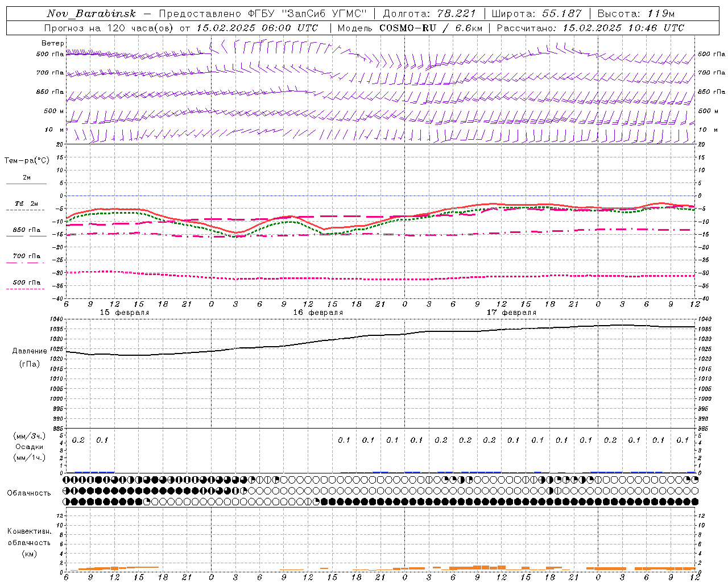Click the 17 февраля date label
Viewport: 728px width, 582px height.
click(511, 313)
